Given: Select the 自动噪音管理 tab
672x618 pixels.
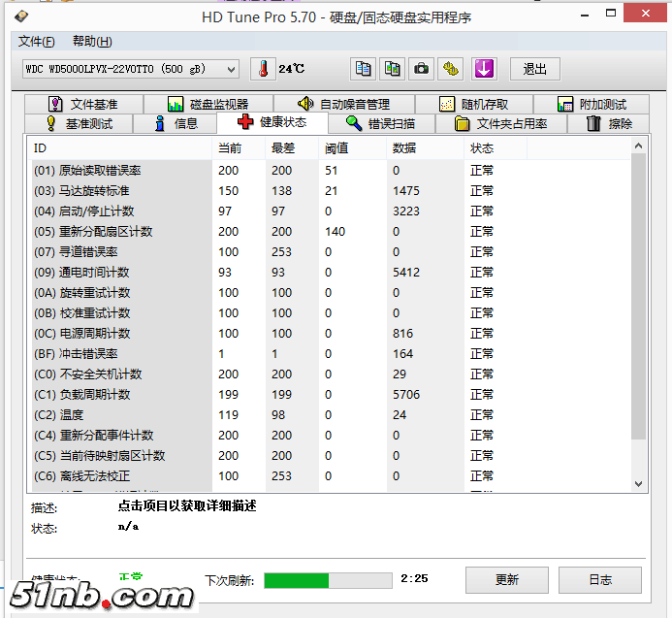Looking at the screenshot, I should pos(343,104).
